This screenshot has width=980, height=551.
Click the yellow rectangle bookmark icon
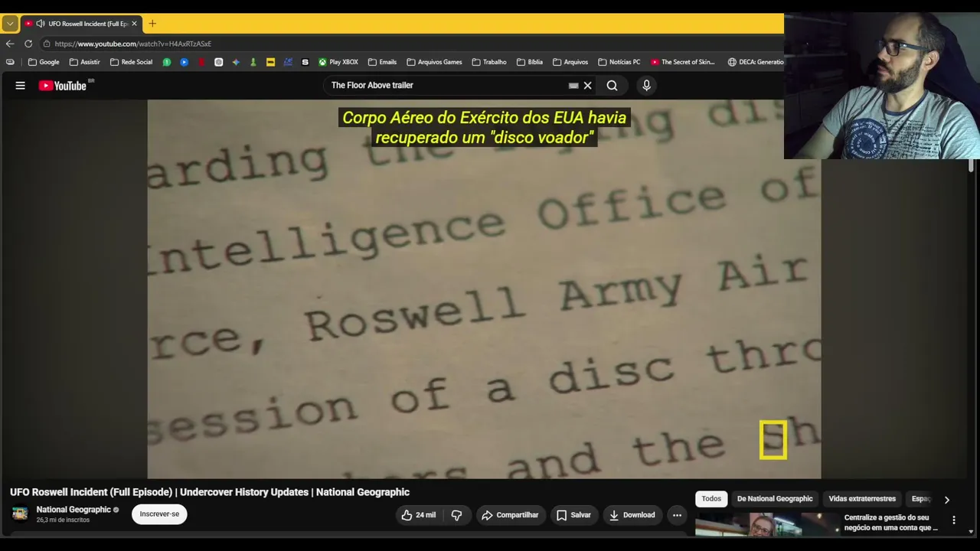pyautogui.click(x=270, y=62)
